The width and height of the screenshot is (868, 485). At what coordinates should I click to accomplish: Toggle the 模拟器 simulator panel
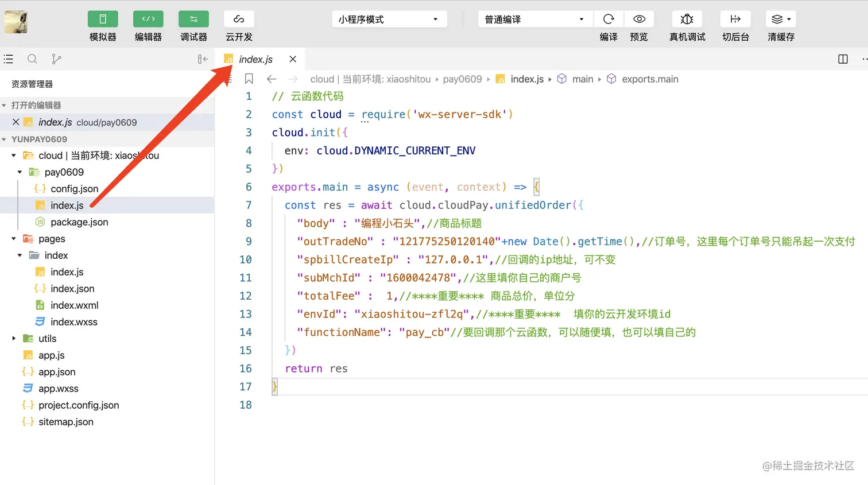click(x=103, y=20)
